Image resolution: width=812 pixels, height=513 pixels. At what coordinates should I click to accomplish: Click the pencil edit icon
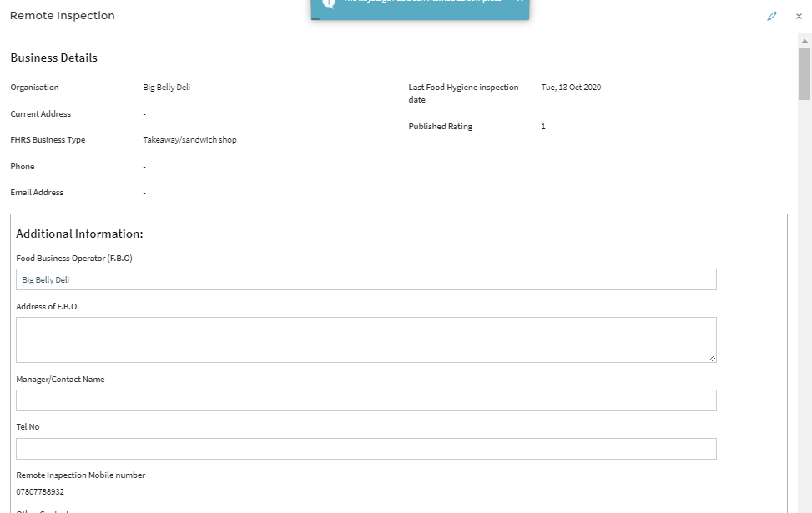tap(772, 16)
